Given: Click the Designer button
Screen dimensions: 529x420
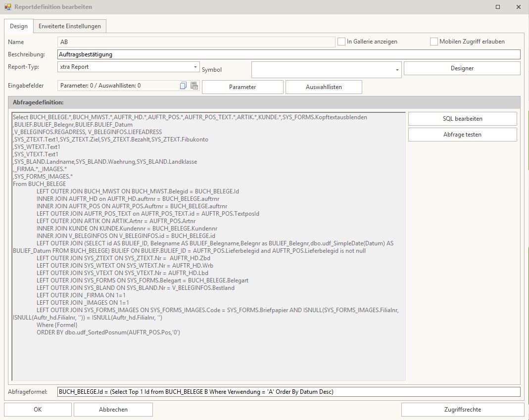Looking at the screenshot, I should pos(462,68).
